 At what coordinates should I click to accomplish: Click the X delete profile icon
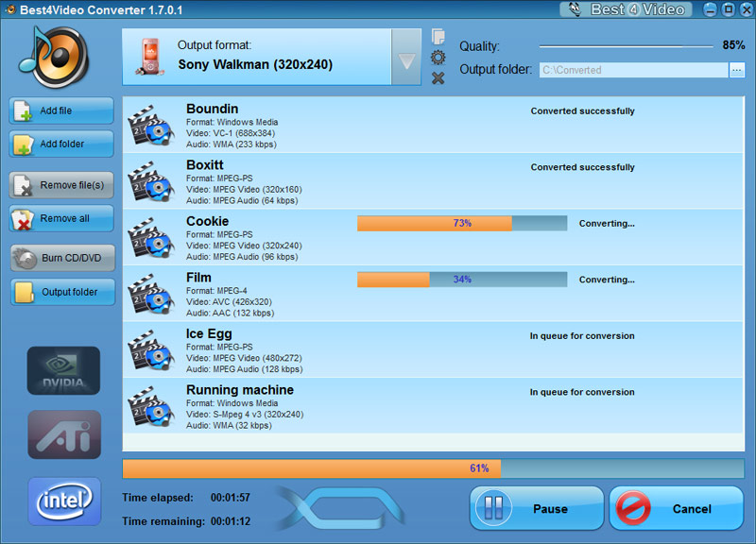pyautogui.click(x=438, y=78)
